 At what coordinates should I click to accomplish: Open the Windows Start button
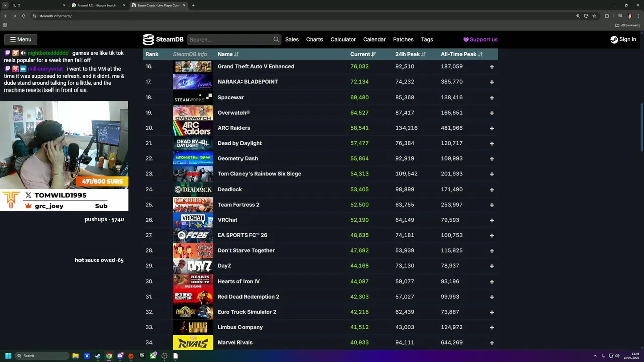(8, 356)
